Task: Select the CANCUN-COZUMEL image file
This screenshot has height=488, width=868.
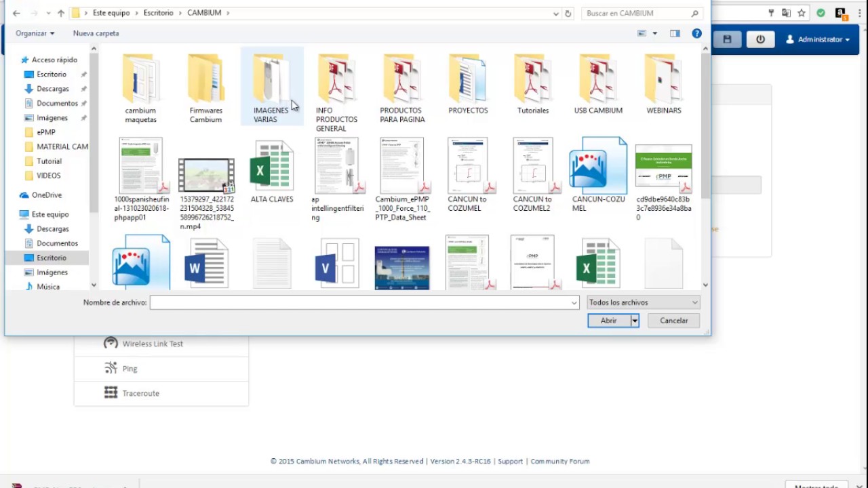Action: (x=598, y=175)
